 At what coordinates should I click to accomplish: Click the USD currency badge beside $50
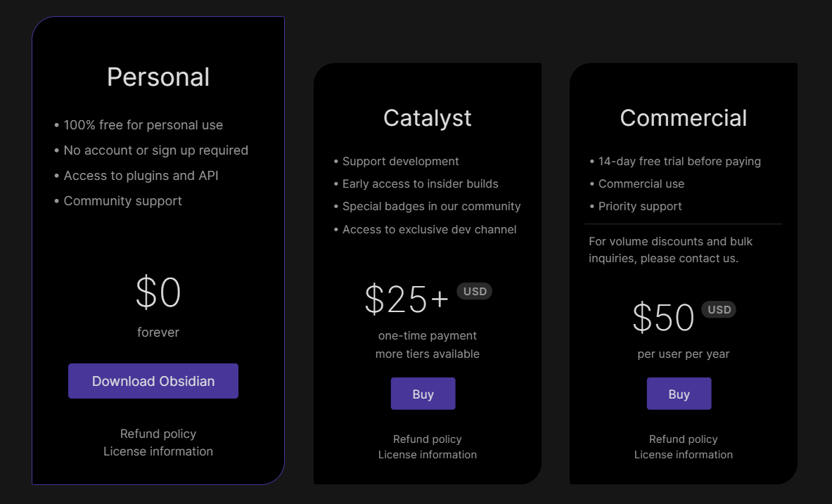(718, 309)
